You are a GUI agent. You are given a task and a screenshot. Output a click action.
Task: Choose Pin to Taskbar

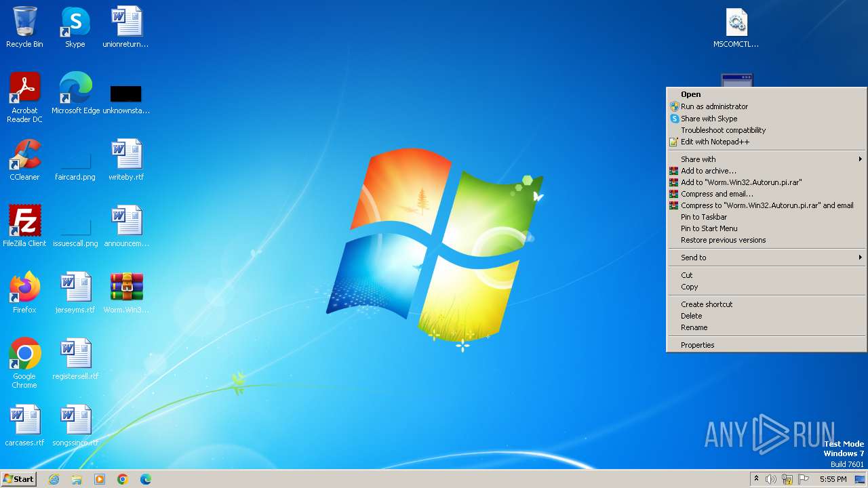click(766, 217)
